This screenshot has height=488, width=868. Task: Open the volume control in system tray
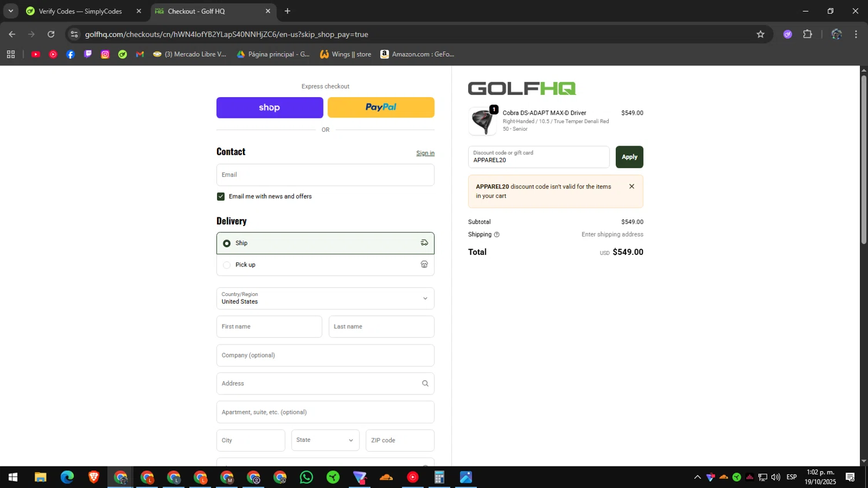[775, 478]
